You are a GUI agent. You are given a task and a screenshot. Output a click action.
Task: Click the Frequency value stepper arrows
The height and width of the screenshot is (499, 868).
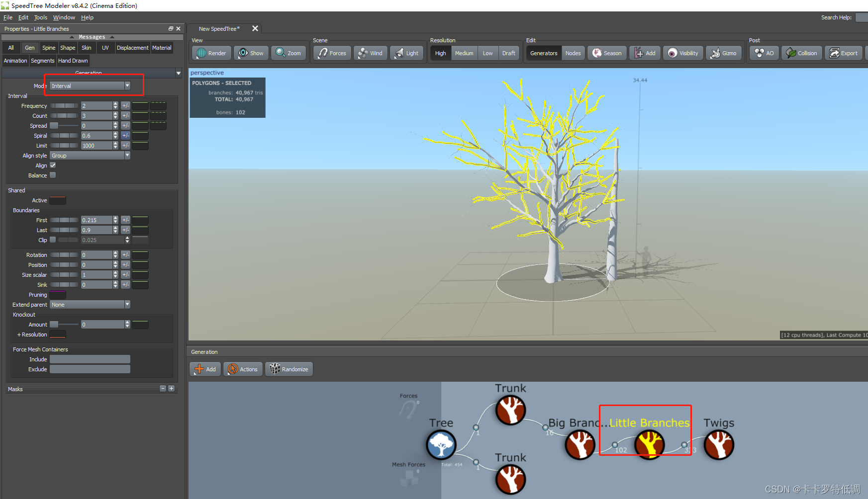point(115,105)
